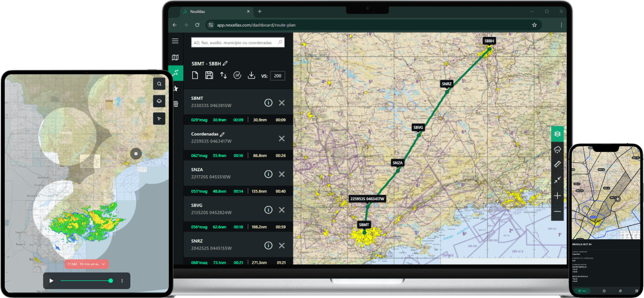Show info for SBMT waypoint
The width and height of the screenshot is (644, 298).
[x=269, y=103]
